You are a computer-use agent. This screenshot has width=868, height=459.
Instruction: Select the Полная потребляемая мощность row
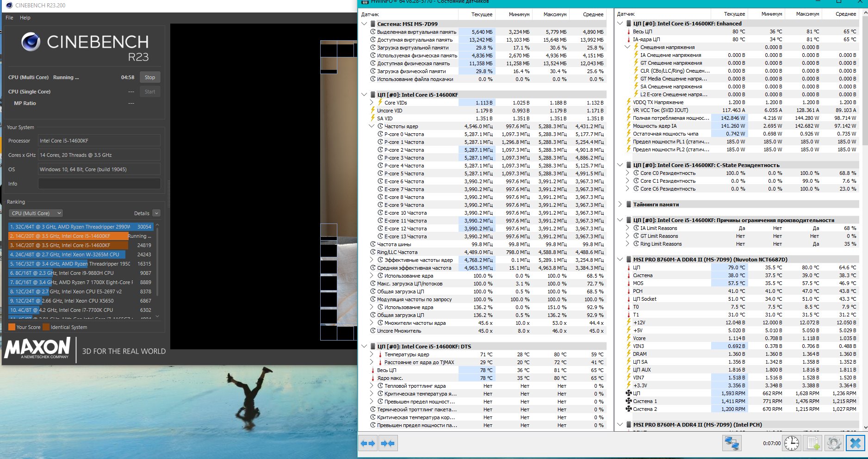pos(738,118)
